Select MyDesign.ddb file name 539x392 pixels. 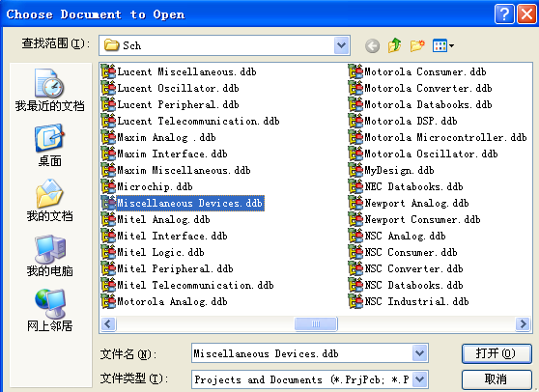click(x=399, y=170)
